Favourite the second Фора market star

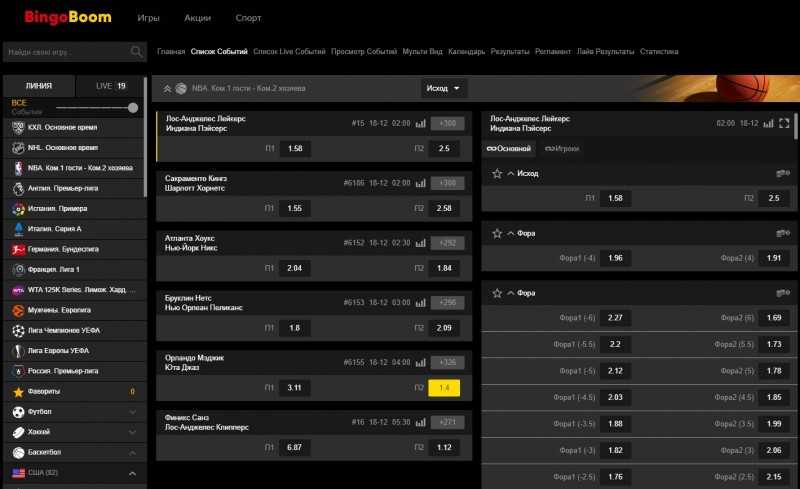pyautogui.click(x=497, y=293)
